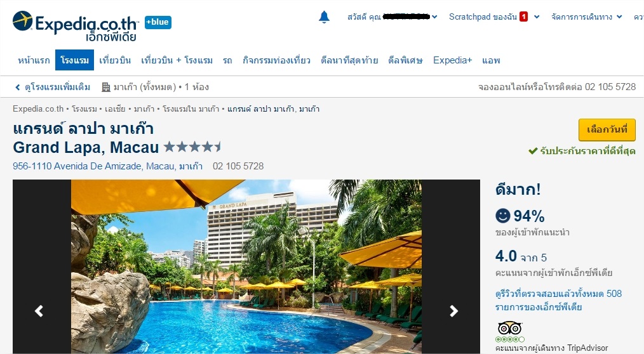The height and width of the screenshot is (354, 644).
Task: Click the hotel address link
Action: pos(107,166)
